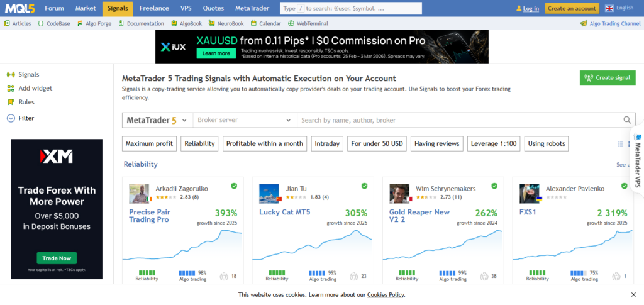
Task: Open the Algo Trading Channel link
Action: [x=610, y=23]
